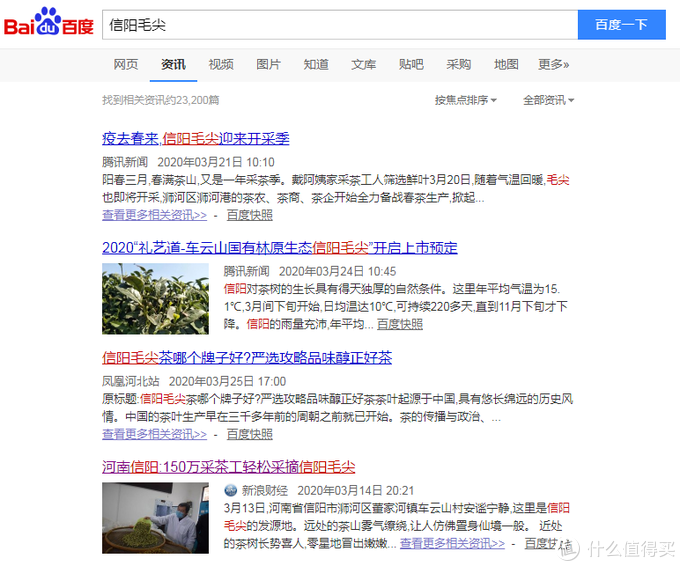Open 百度快照 for the first result
680x566 pixels.
click(250, 215)
